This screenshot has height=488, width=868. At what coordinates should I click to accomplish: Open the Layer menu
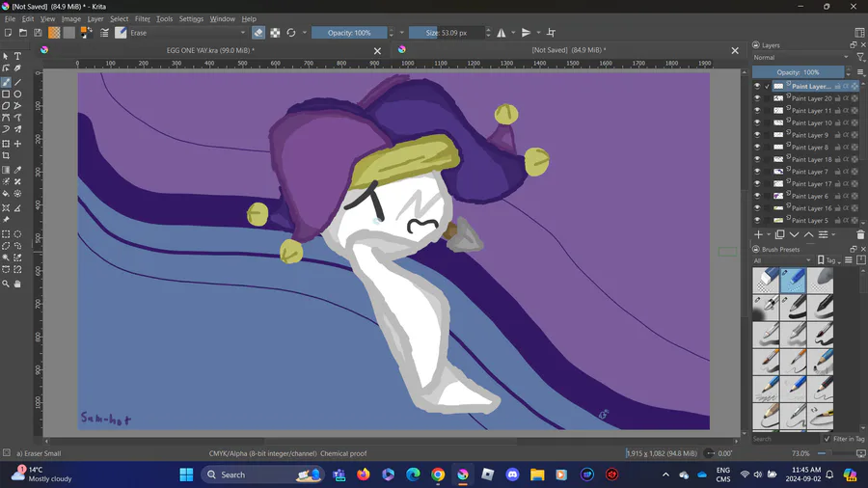(x=95, y=19)
